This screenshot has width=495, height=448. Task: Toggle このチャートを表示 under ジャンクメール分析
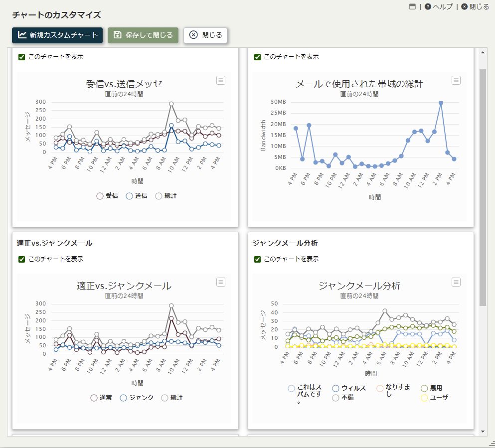[257, 259]
